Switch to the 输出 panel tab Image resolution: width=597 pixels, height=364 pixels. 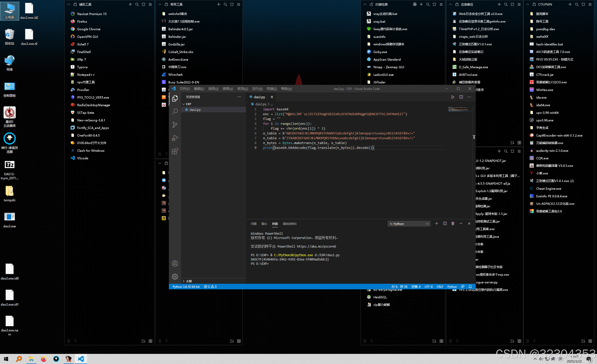tap(264, 224)
